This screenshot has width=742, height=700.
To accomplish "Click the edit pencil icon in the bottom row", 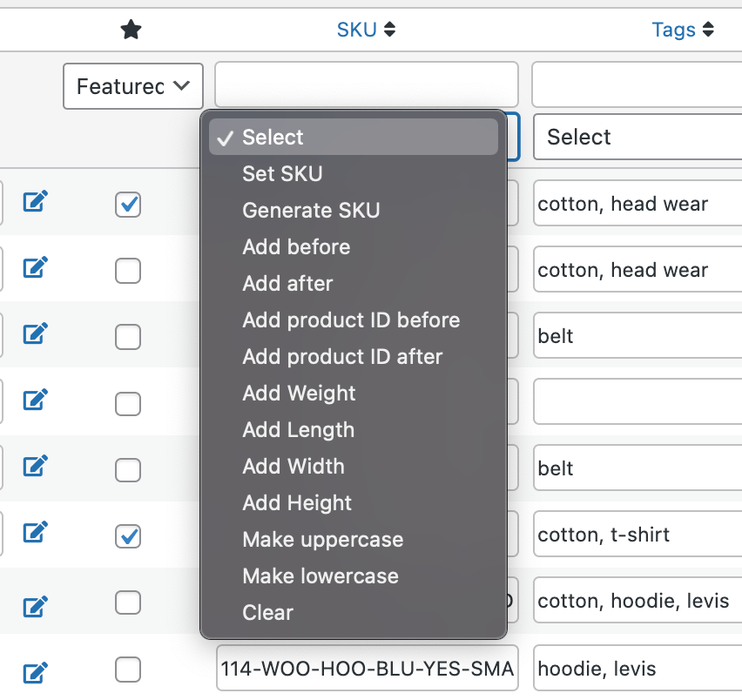I will point(33,670).
